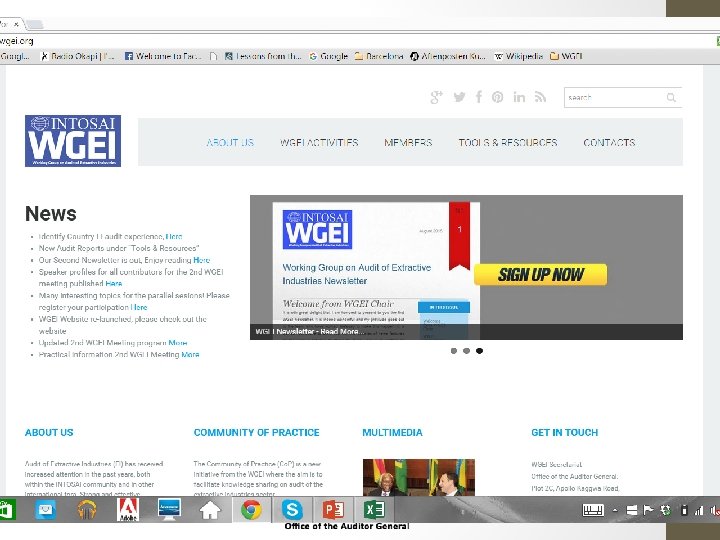Click the SIGN UP NOW button

[x=540, y=275]
